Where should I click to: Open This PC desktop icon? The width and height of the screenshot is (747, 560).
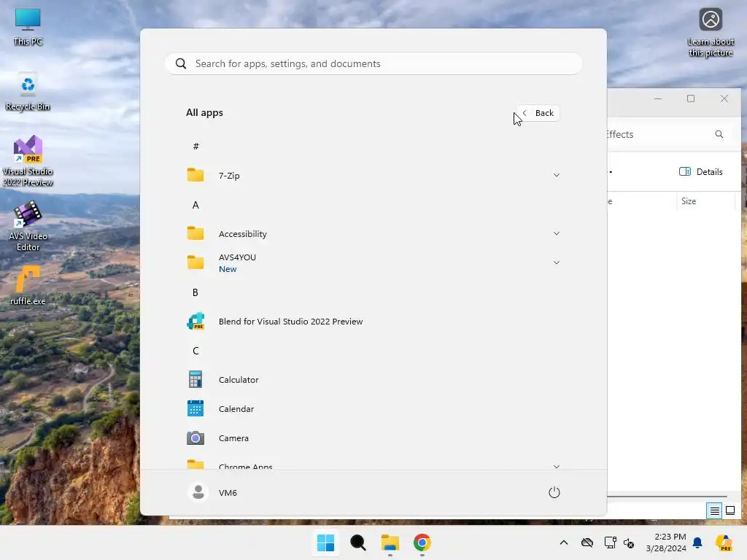[x=28, y=27]
